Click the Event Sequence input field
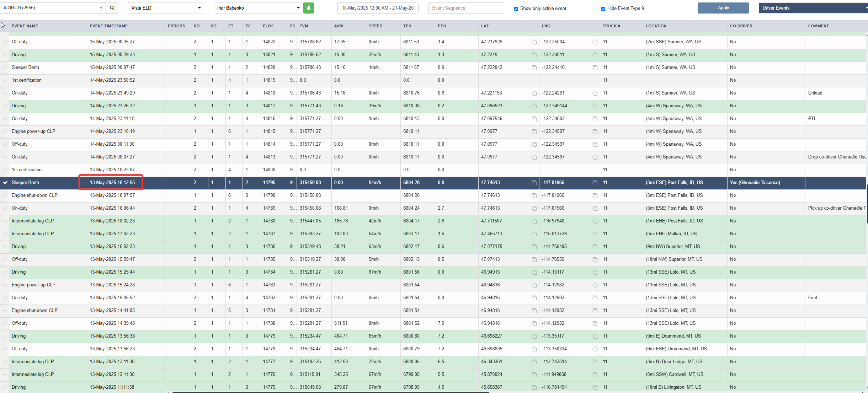 [466, 8]
